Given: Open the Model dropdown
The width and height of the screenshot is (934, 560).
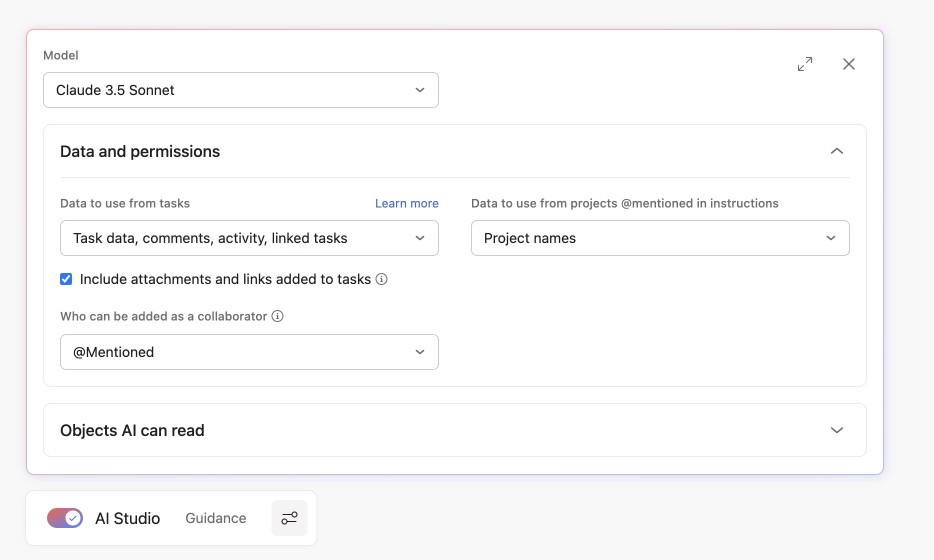Looking at the screenshot, I should pyautogui.click(x=240, y=90).
